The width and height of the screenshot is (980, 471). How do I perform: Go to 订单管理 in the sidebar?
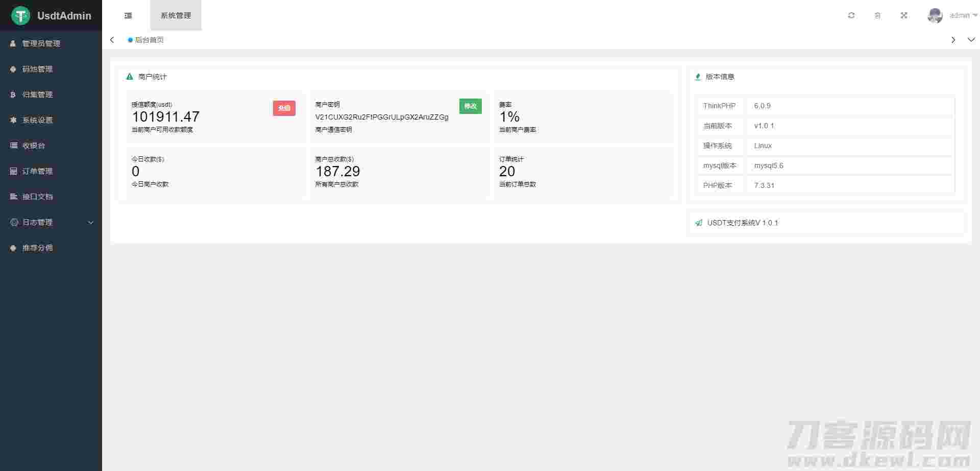tap(51, 171)
